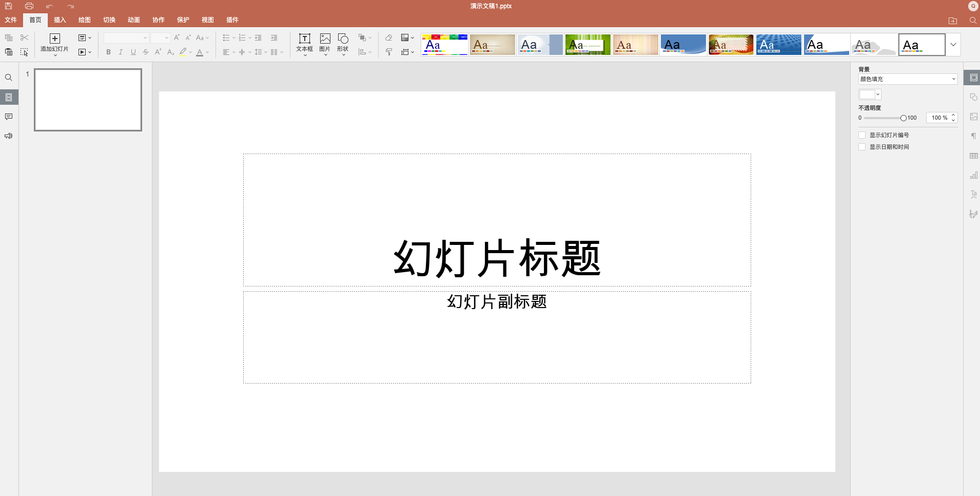
Task: Click the copy icon
Action: tap(9, 37)
